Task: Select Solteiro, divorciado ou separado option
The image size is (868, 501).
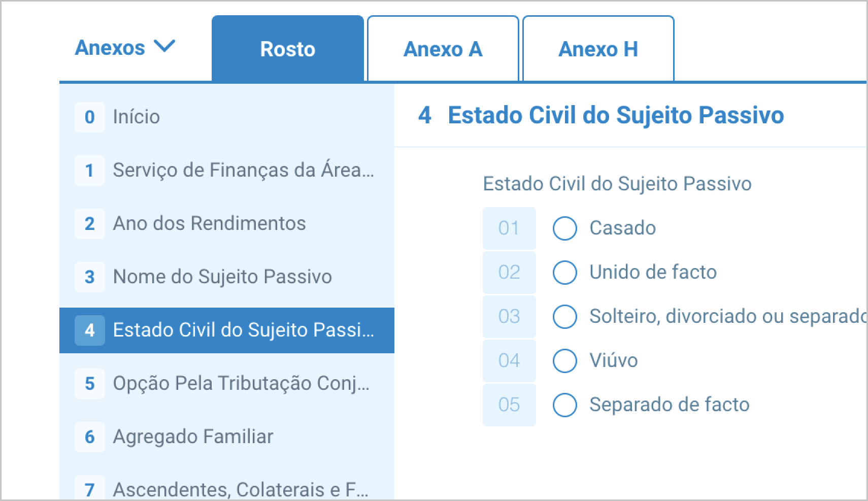Action: click(565, 317)
